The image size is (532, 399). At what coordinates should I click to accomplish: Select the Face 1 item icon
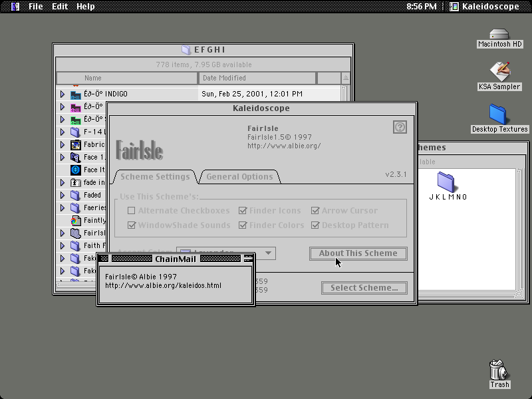coord(75,158)
